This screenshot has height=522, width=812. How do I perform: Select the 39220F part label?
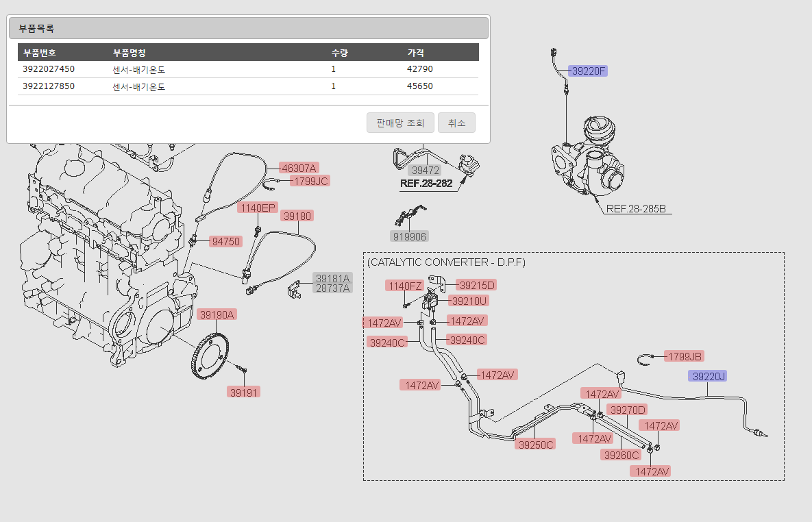(589, 71)
